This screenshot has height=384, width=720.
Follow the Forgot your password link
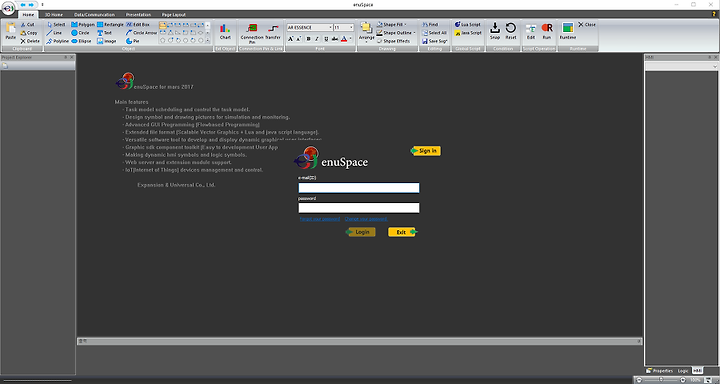pyautogui.click(x=320, y=219)
